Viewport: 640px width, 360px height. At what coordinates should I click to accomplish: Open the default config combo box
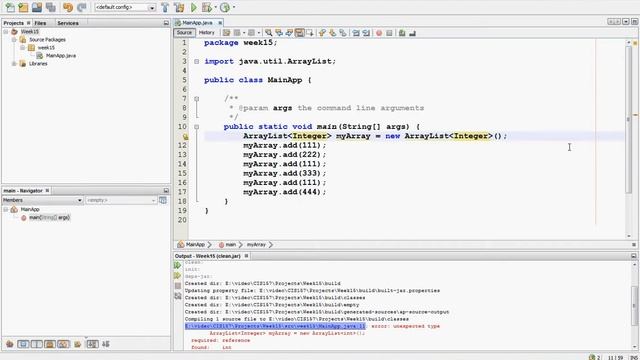(x=125, y=7)
